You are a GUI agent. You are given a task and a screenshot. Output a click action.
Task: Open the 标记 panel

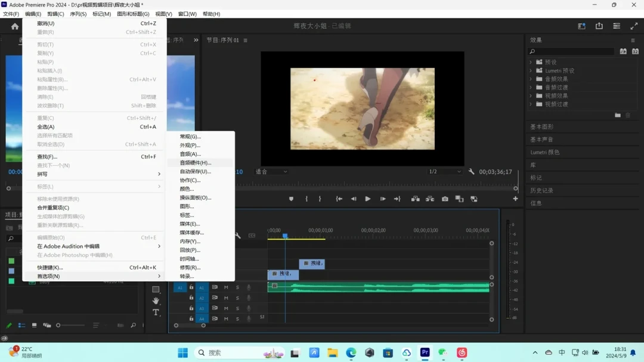click(x=536, y=178)
